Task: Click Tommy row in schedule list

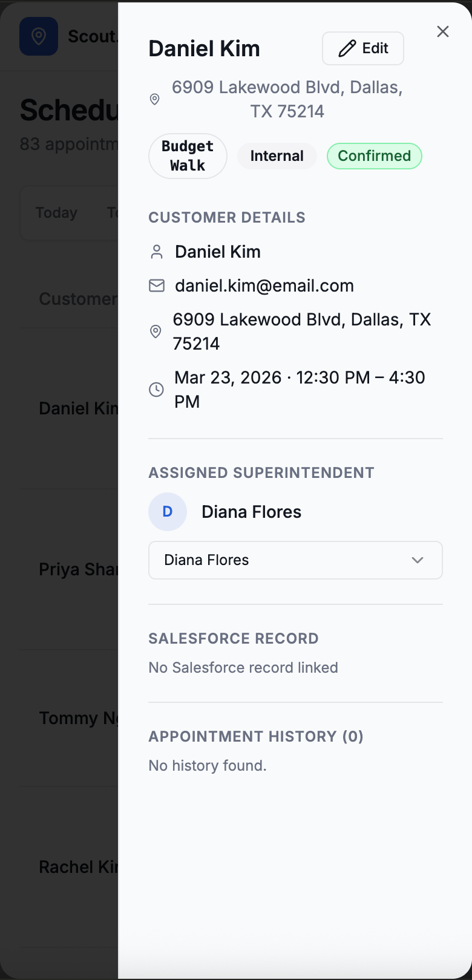Action: click(x=77, y=719)
